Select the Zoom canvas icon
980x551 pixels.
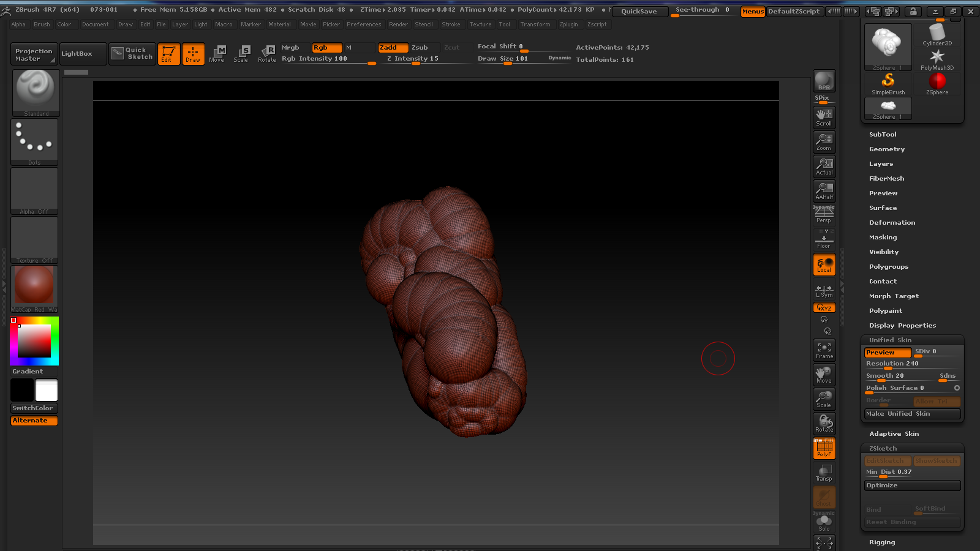pos(824,141)
